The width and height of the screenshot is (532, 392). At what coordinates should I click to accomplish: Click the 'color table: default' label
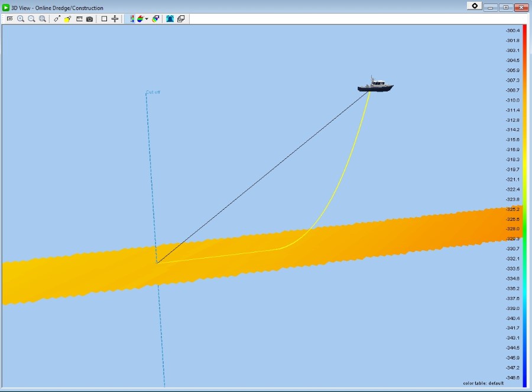click(x=483, y=383)
